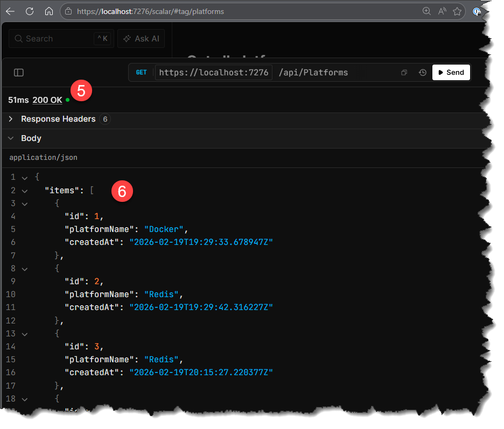Click the browser Back arrow

tap(10, 11)
